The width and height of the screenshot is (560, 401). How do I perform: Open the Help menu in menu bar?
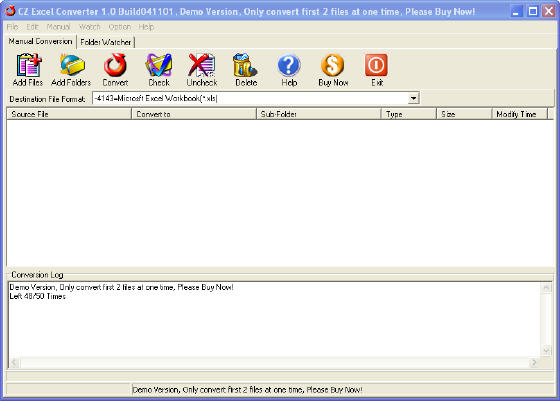tap(146, 27)
